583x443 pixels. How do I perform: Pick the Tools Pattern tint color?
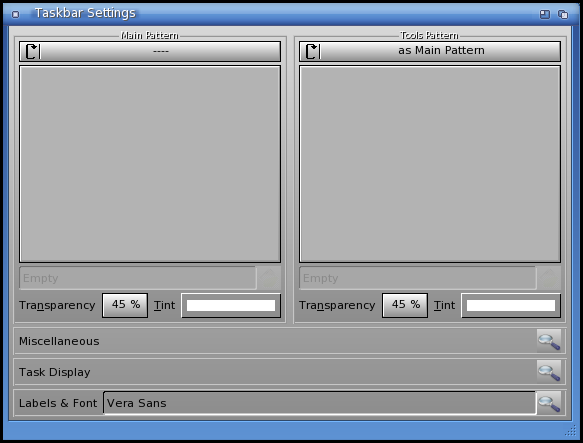[511, 305]
